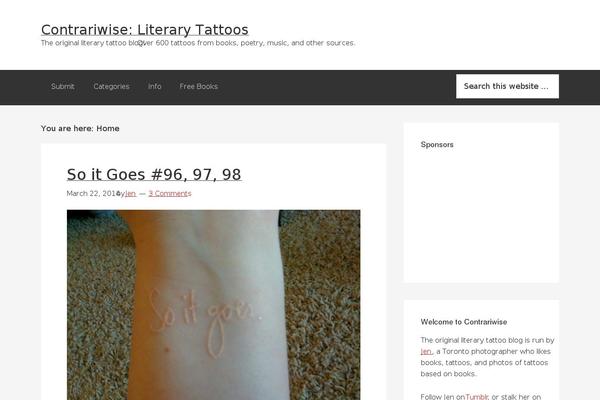600x400 pixels.
Task: Click the You are here breadcrumb label
Action: [x=67, y=129]
